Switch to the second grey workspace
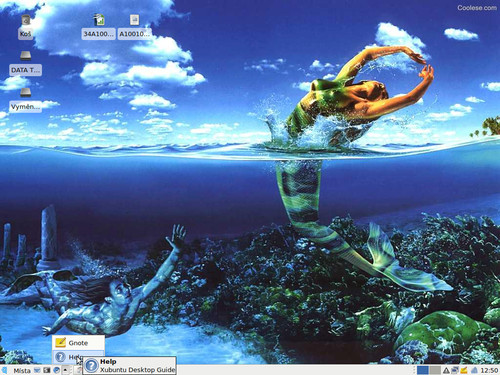The image size is (500, 375). click(435, 370)
